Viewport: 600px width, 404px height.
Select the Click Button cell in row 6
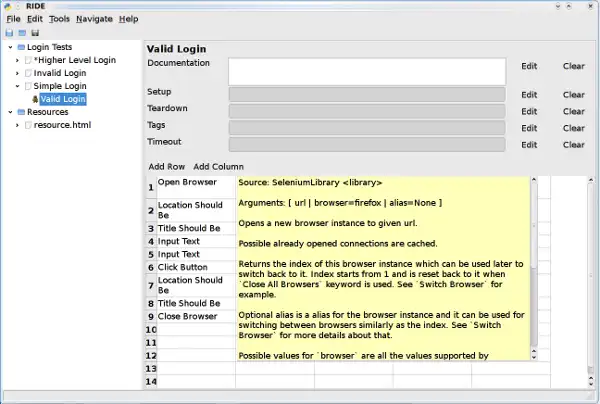click(196, 267)
